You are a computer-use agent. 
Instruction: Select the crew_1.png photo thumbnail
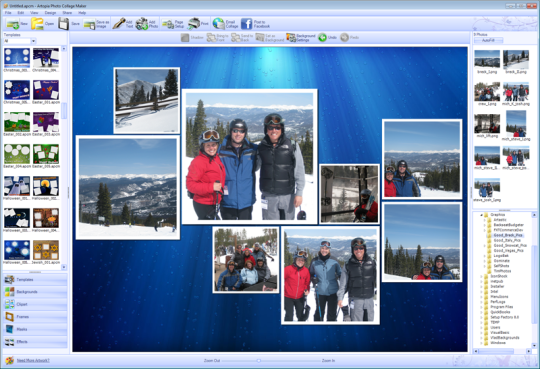[487, 91]
